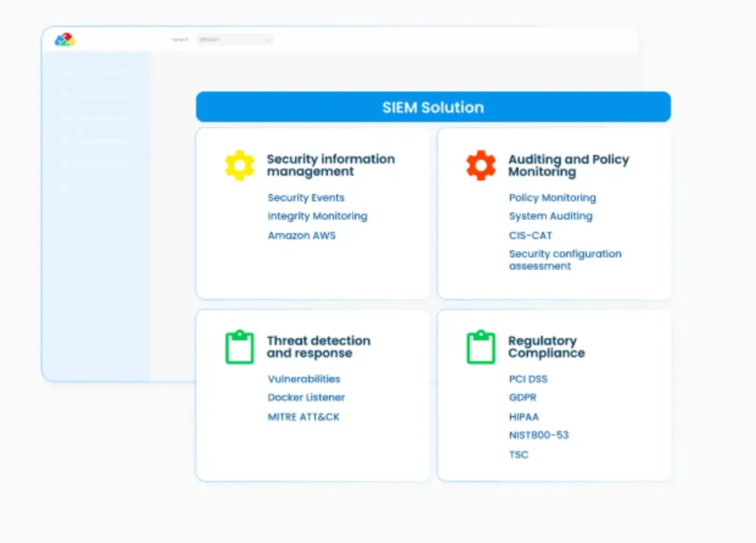Open the Tenant dropdown in top bar

tap(235, 40)
